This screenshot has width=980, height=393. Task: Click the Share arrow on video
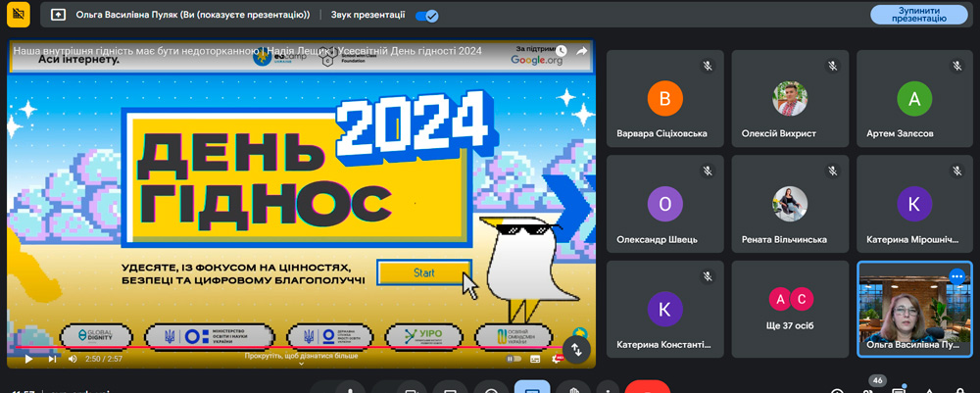tap(581, 51)
